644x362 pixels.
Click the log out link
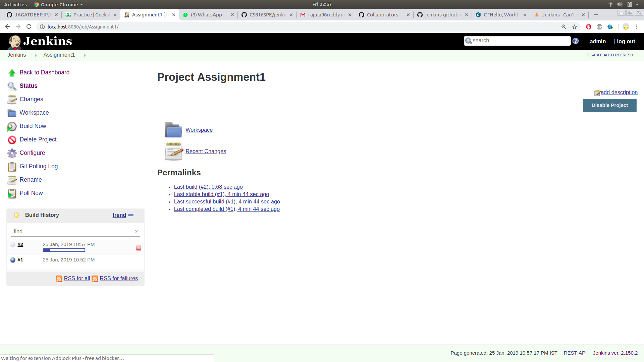click(x=626, y=41)
